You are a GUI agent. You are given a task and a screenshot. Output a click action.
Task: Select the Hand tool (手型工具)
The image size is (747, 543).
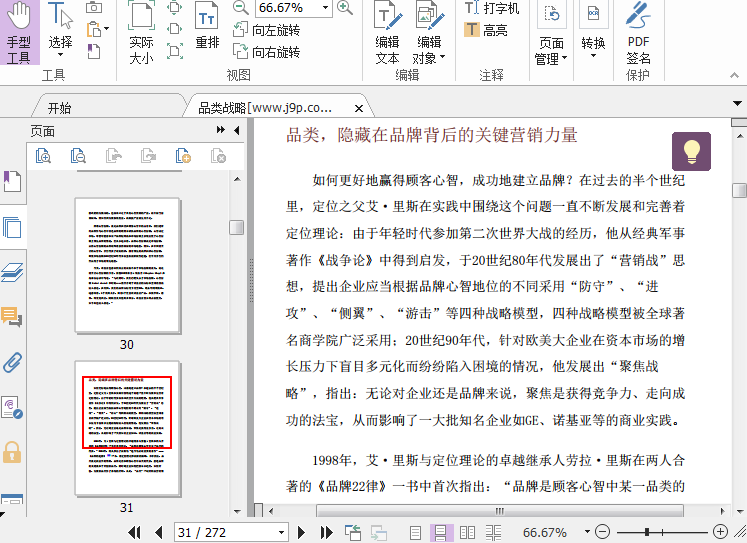click(19, 33)
